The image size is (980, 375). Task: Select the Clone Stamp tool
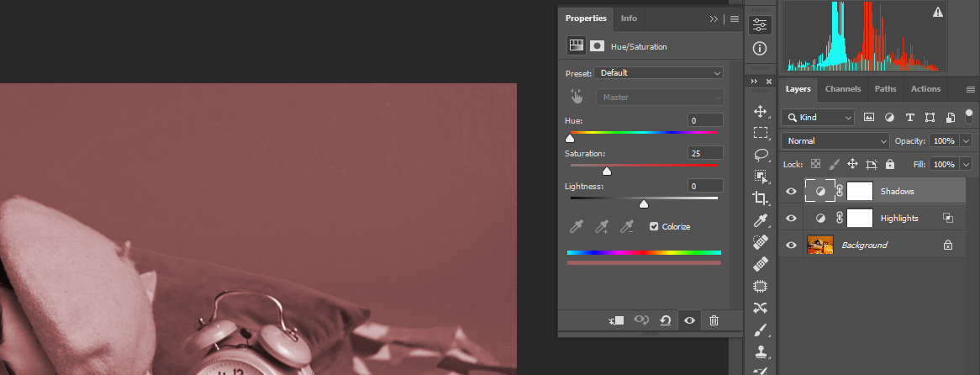[x=760, y=351]
